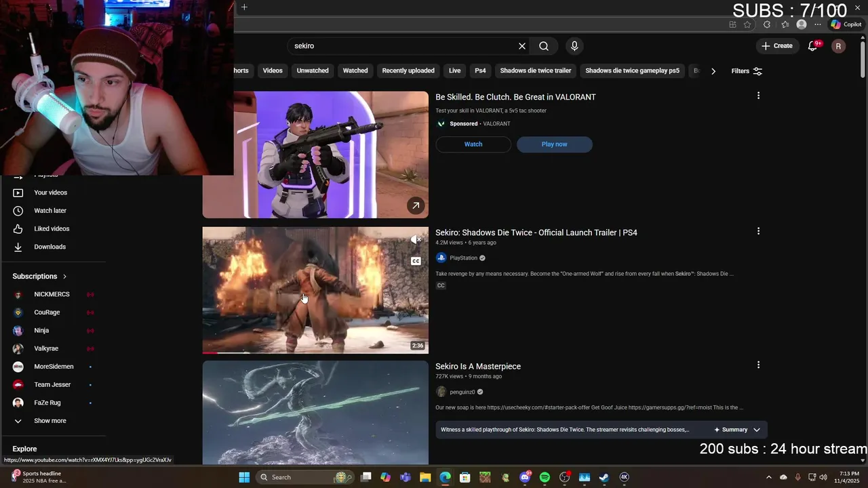Click the Create button
This screenshot has width=868, height=488.
tap(777, 46)
